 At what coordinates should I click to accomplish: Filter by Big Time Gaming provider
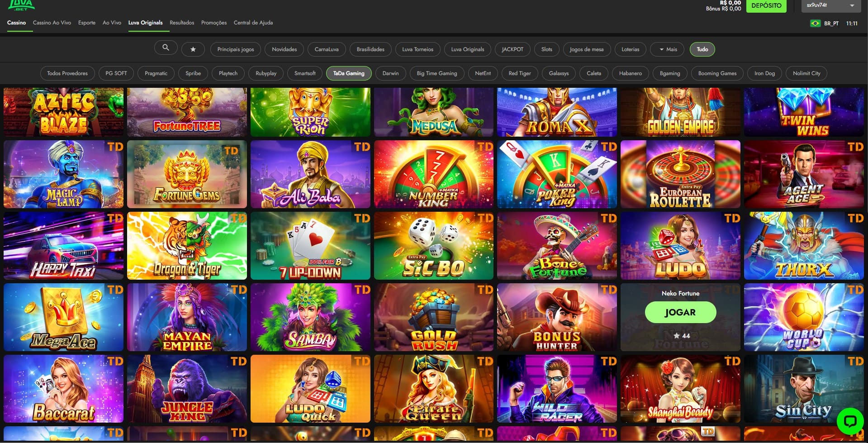tap(437, 73)
